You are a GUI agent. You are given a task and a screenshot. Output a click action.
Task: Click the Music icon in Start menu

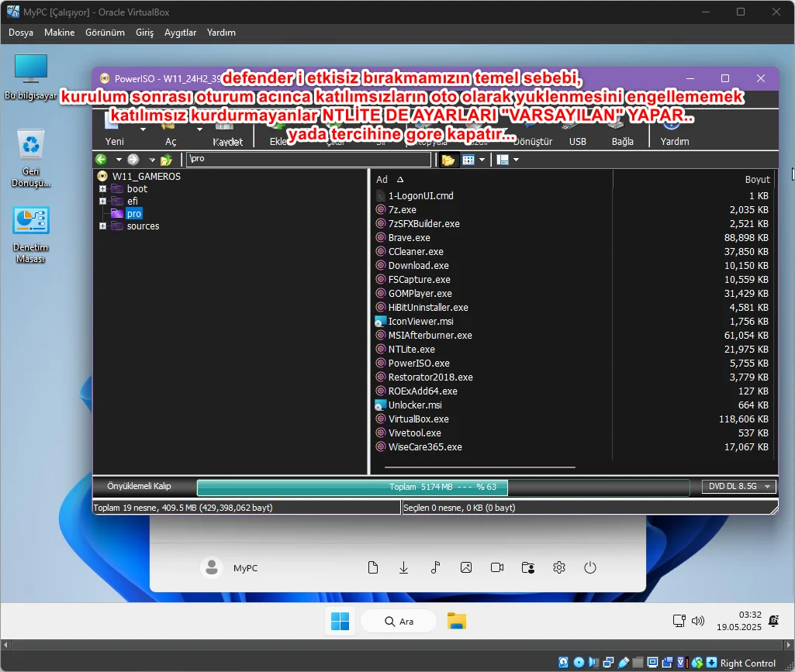click(435, 567)
